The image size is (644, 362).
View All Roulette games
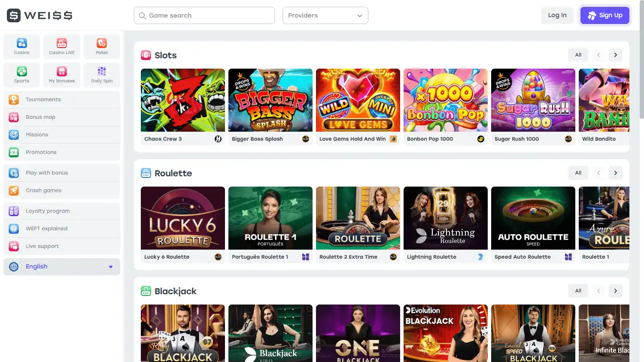tap(578, 173)
